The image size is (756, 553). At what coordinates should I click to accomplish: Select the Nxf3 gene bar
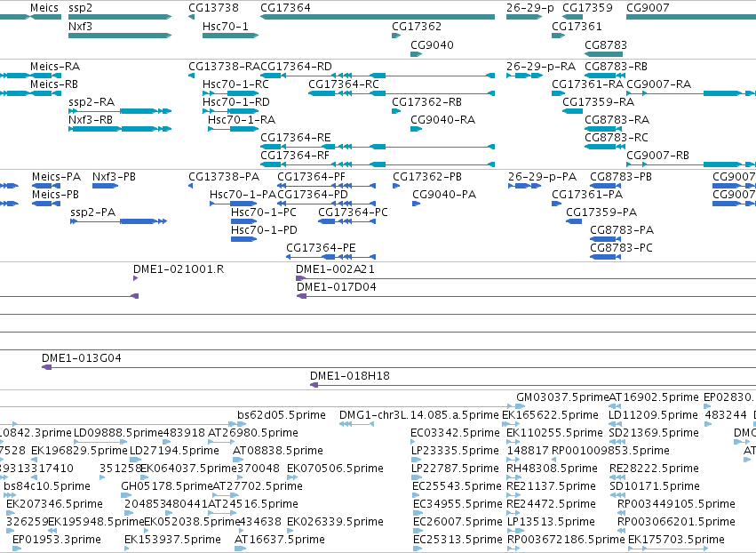[120, 36]
